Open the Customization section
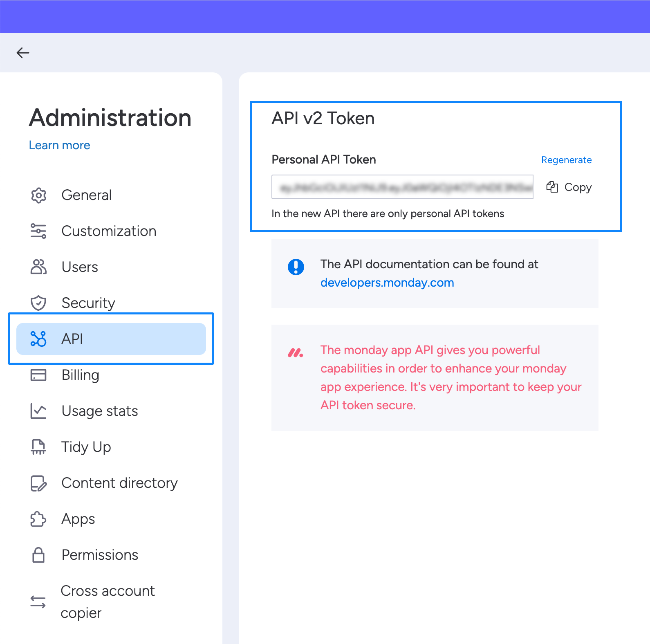The height and width of the screenshot is (644, 650). coord(111,231)
